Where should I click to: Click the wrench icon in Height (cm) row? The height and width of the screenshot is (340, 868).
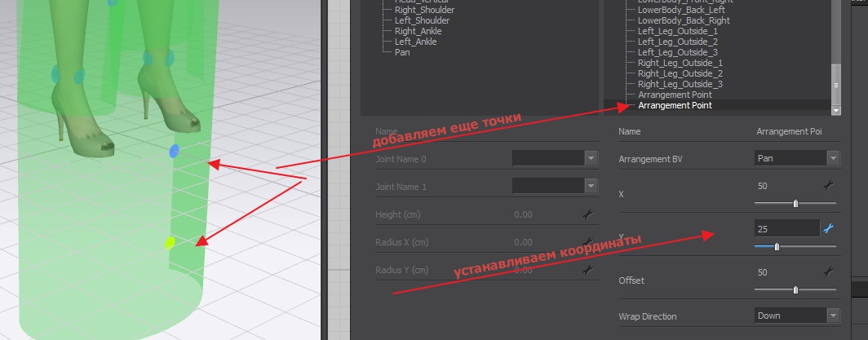588,214
